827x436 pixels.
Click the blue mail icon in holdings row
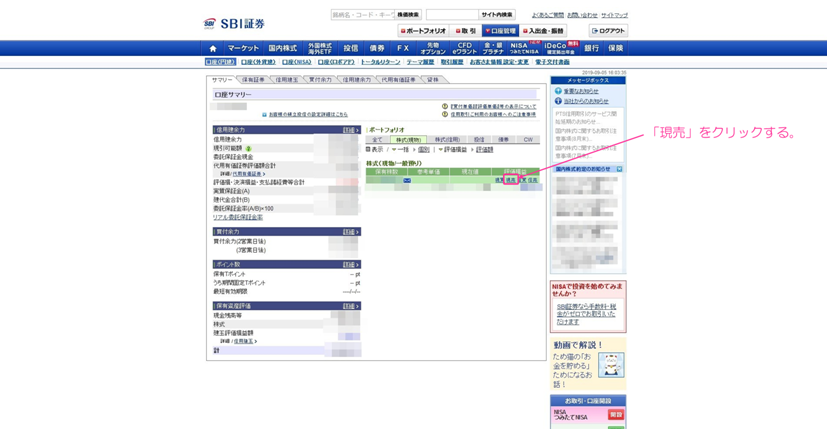tap(406, 181)
